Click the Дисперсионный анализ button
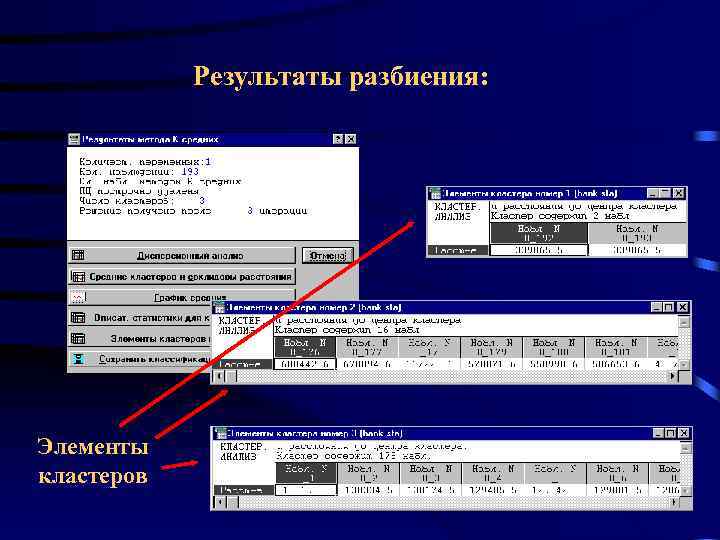720x540 pixels. 182,255
